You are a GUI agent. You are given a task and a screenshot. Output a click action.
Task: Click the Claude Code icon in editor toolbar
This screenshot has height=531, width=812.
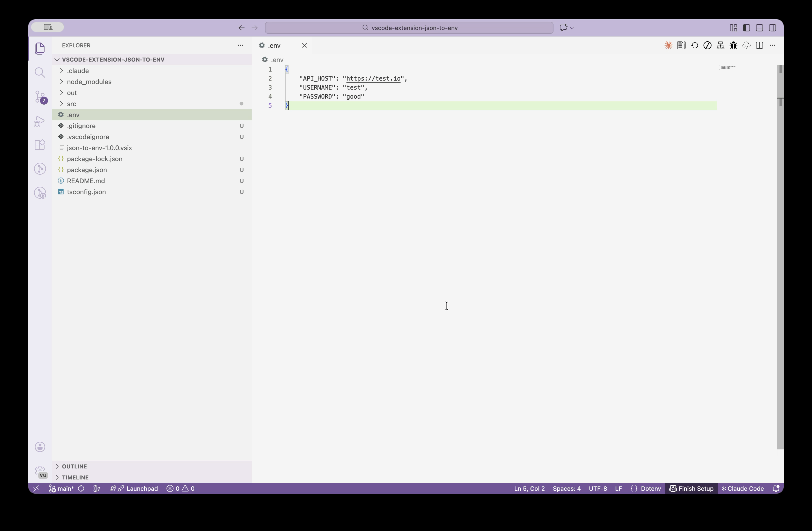[x=668, y=45]
